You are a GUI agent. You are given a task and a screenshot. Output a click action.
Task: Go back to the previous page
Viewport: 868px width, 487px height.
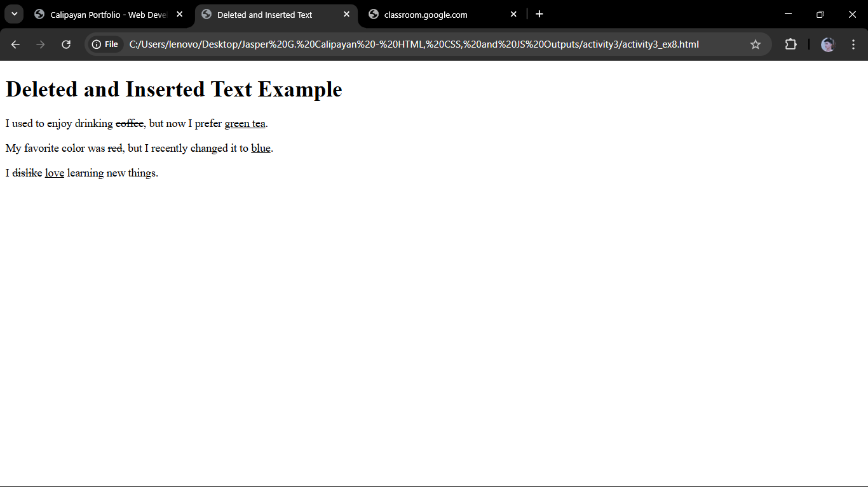tap(15, 44)
